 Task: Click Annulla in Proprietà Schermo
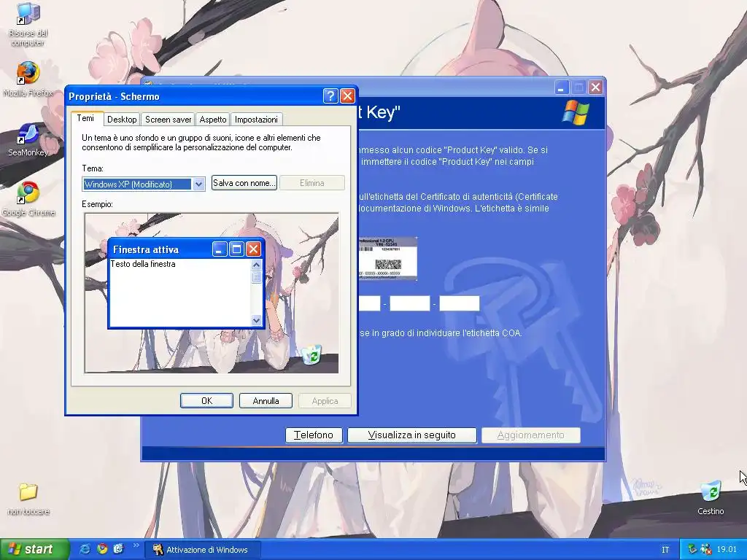pos(266,401)
